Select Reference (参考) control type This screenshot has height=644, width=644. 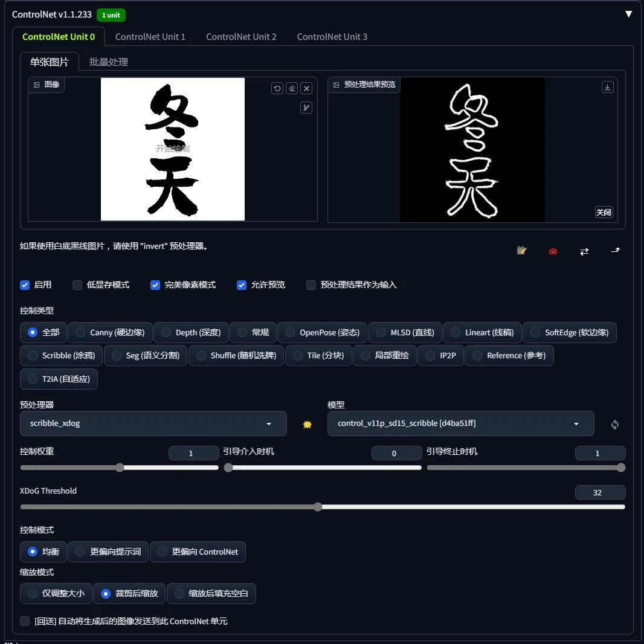[x=509, y=356]
